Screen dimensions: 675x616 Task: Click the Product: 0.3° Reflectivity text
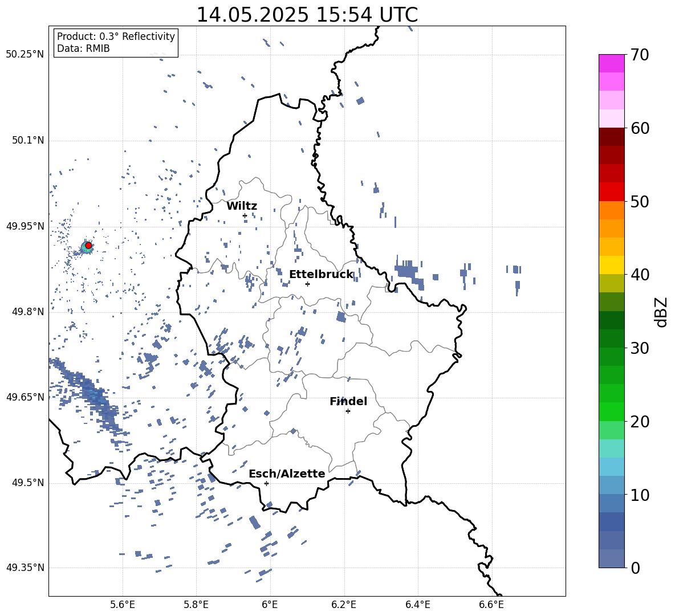(116, 36)
